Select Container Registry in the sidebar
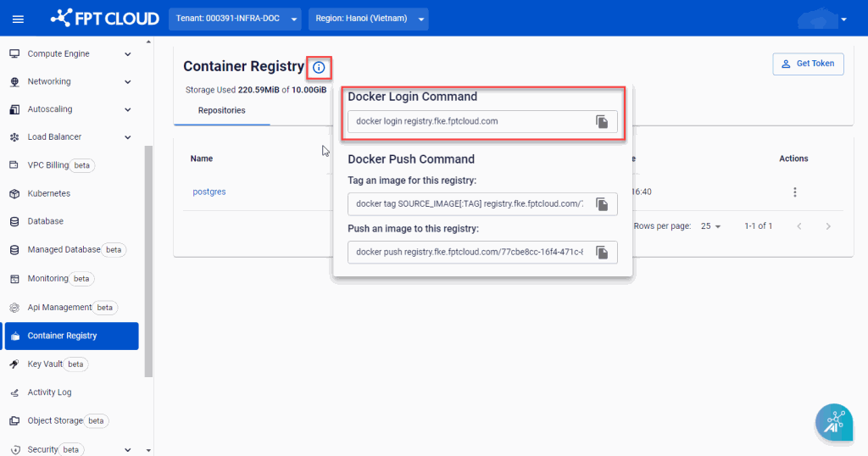Image resolution: width=868 pixels, height=456 pixels. (x=71, y=336)
